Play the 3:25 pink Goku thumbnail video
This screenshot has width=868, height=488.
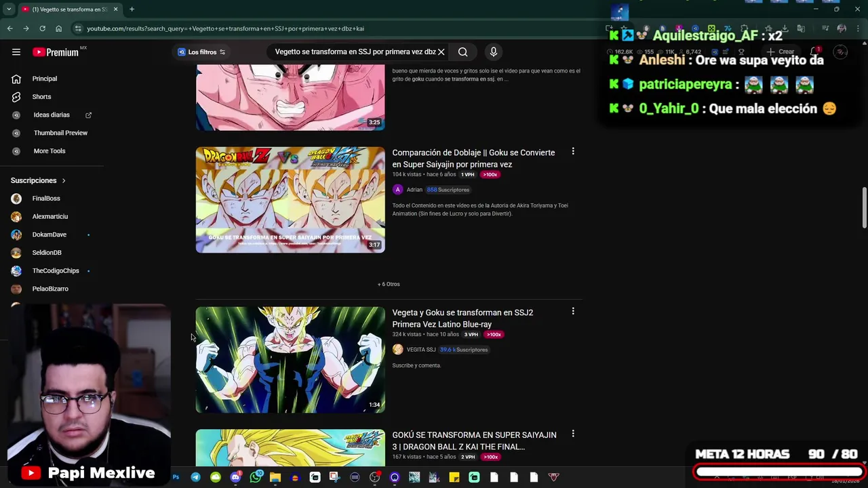point(290,97)
